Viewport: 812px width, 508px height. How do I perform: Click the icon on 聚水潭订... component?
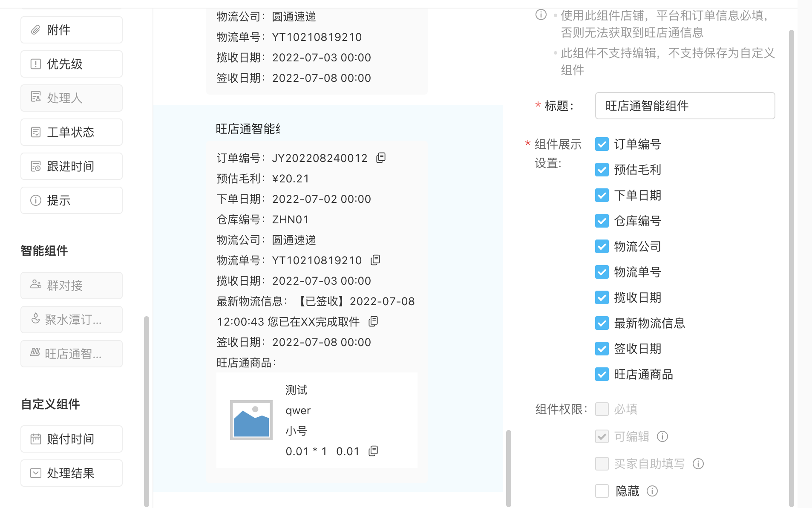tap(36, 318)
